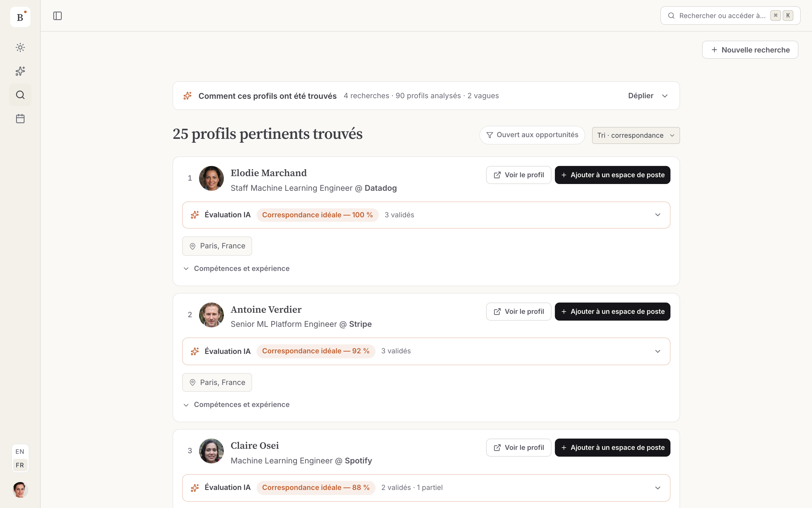Screen dimensions: 812x508
Task: Click the user avatar at sidebar bottom
Action: pos(20,490)
